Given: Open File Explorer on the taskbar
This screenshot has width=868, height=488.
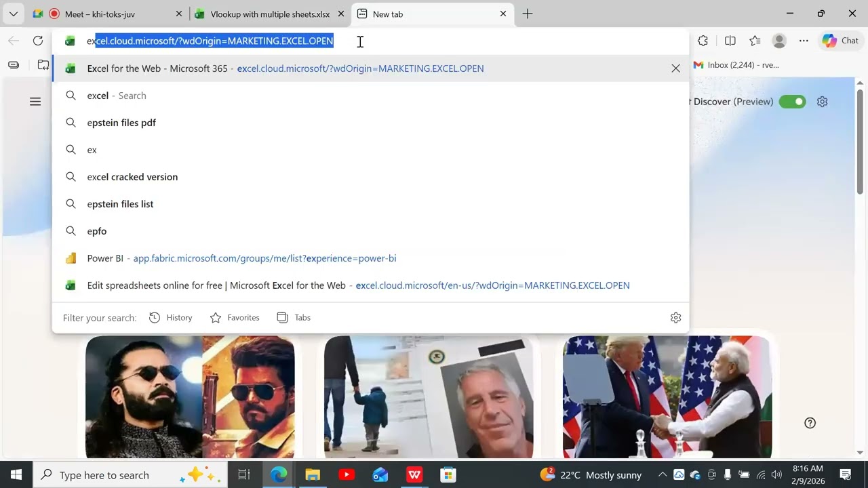Looking at the screenshot, I should (313, 474).
